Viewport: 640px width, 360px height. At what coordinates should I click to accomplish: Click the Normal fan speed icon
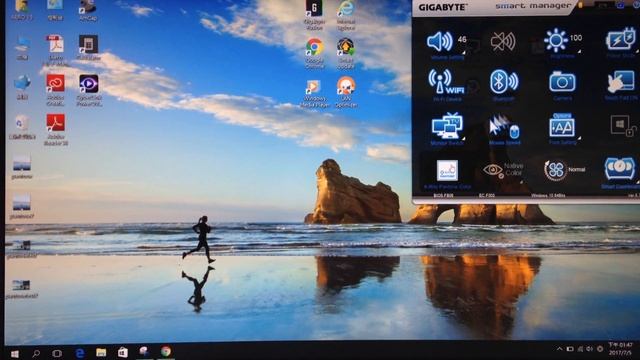556,170
